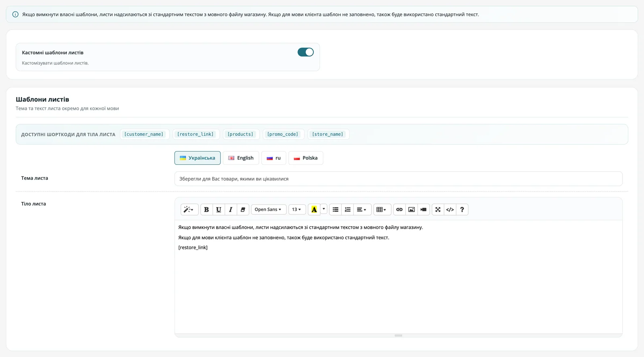Click the [products] shortcode
The image size is (644, 357).
point(240,134)
